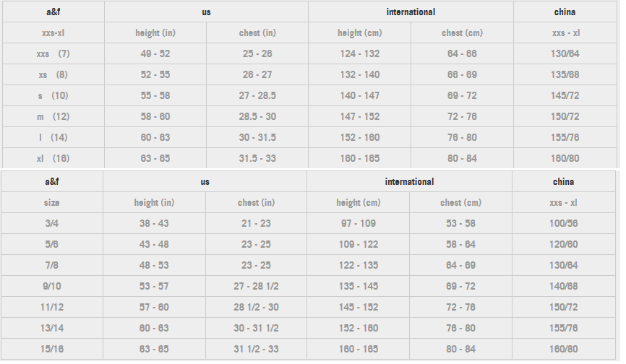Select the xl (16) size cell

click(53, 159)
